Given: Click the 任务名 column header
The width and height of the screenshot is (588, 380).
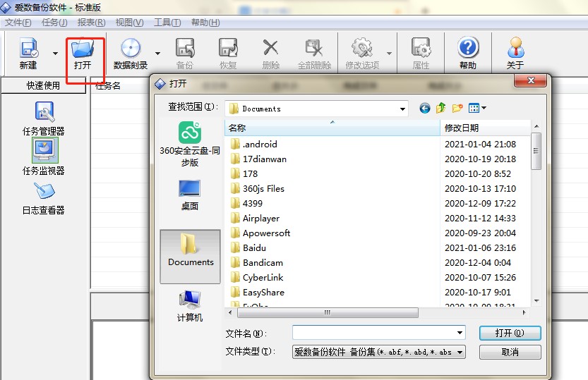Looking at the screenshot, I should pos(108,86).
